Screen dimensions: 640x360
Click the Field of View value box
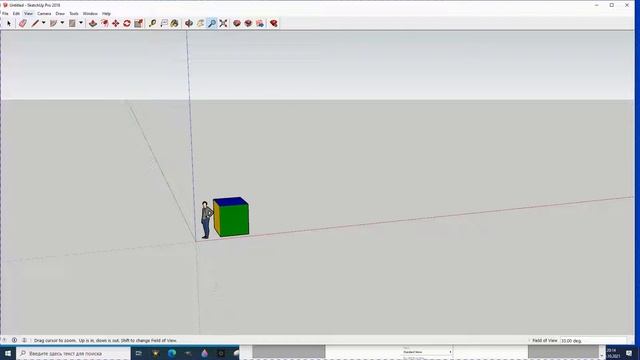pos(593,340)
